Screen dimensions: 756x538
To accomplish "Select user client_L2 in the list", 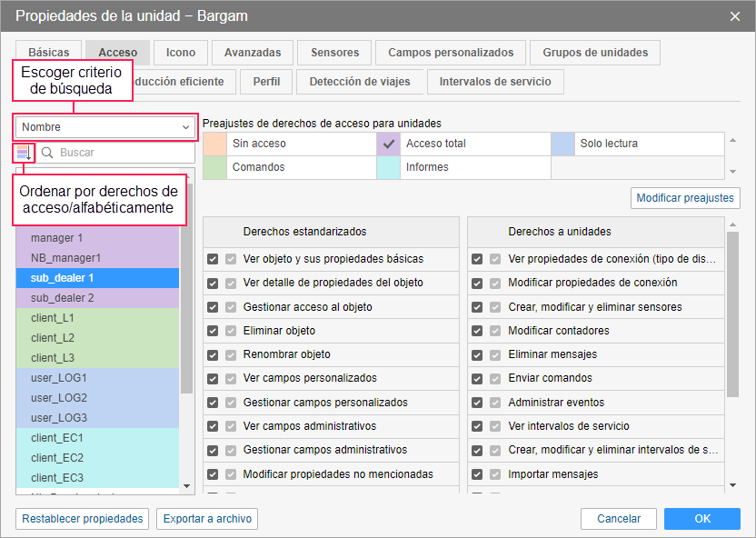I will (53, 338).
